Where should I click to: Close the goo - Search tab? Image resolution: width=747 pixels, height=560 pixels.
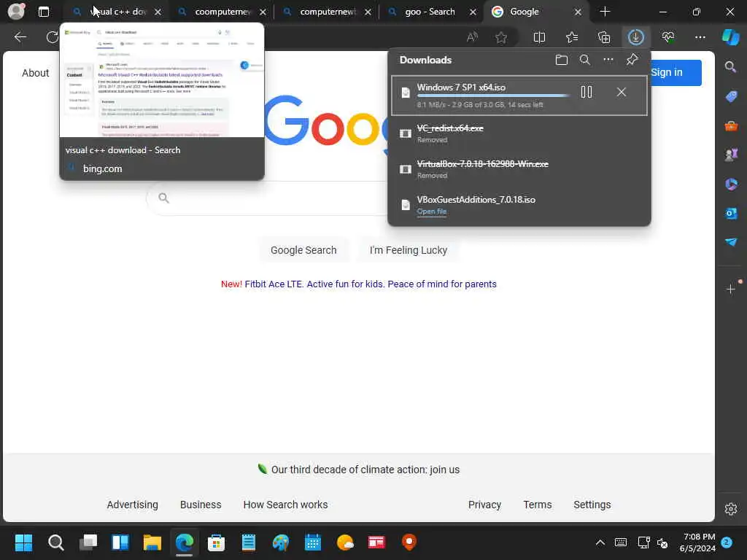tap(473, 12)
